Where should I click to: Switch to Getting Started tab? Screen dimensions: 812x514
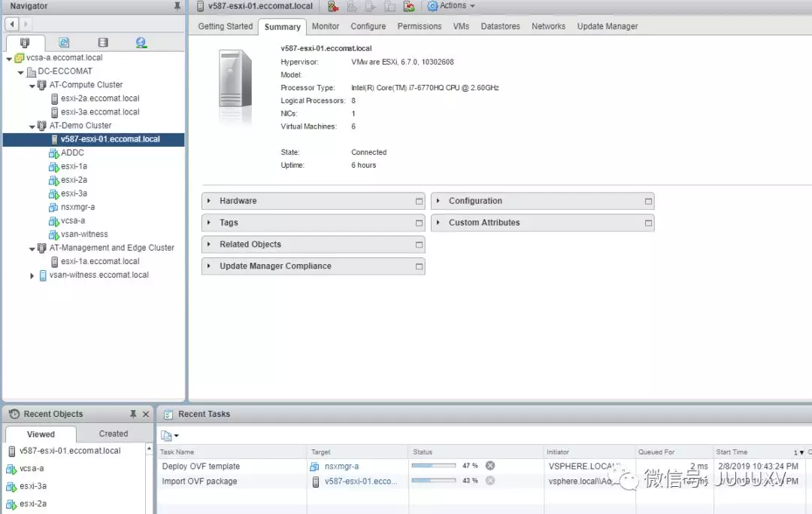coord(226,26)
